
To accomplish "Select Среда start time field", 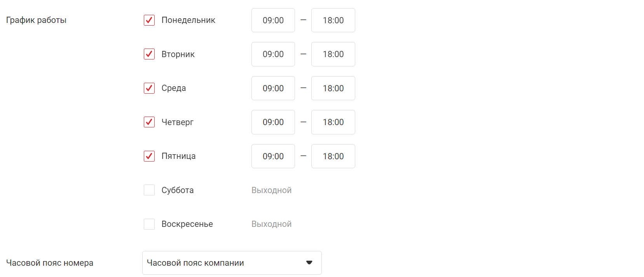I will tap(273, 88).
